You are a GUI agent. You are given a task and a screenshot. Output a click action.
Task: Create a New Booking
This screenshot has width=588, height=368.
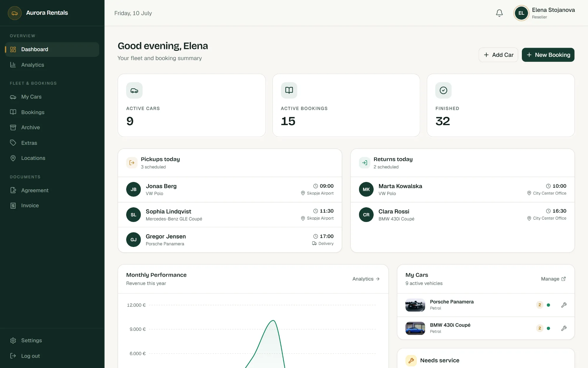pyautogui.click(x=548, y=55)
